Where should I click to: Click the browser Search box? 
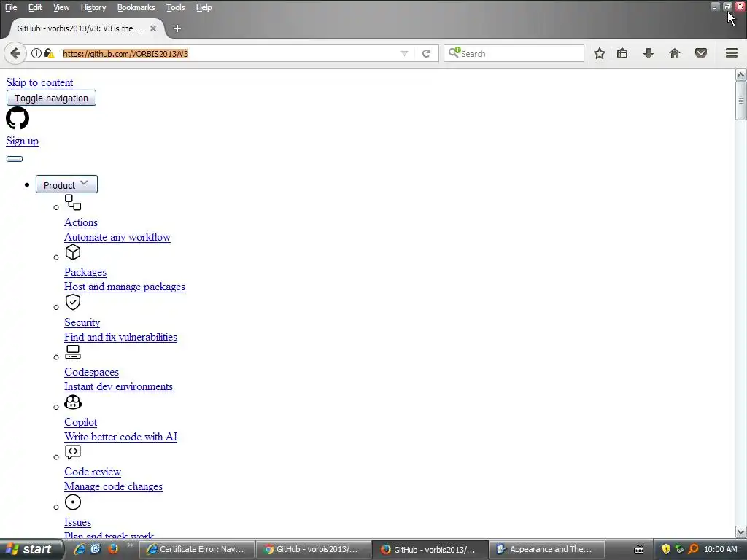[514, 53]
